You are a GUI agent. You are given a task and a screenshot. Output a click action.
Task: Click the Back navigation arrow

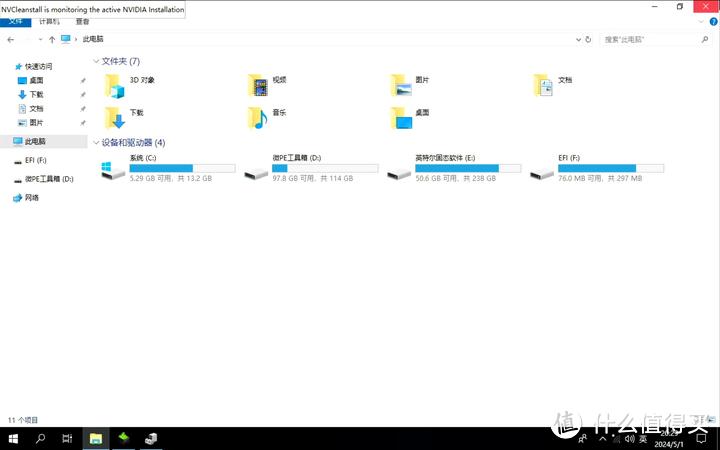point(10,39)
